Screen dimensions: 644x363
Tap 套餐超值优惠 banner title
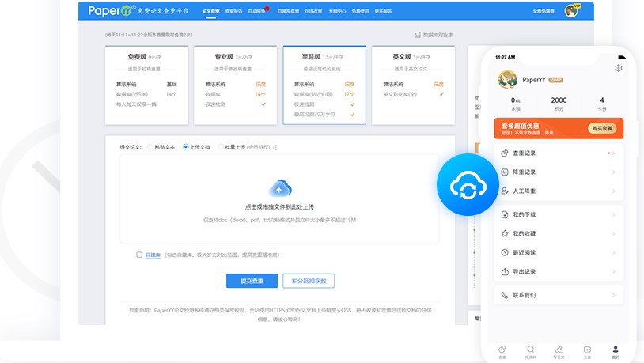pos(520,126)
